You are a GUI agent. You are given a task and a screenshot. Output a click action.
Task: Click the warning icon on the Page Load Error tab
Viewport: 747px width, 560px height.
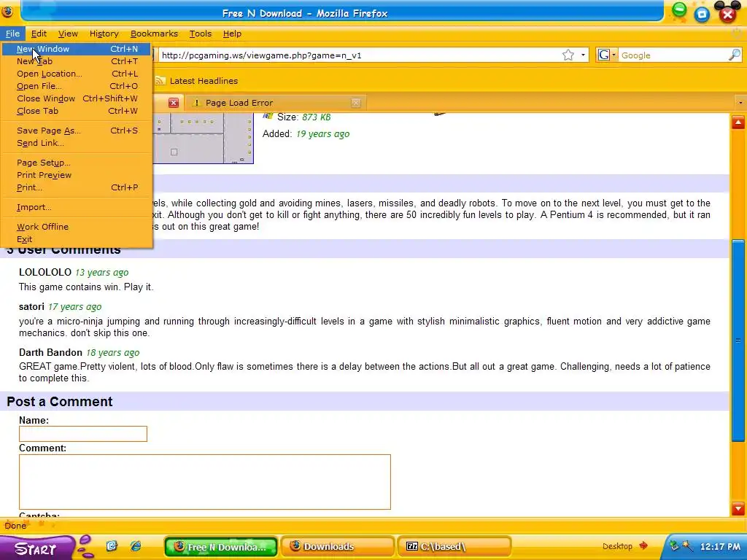click(196, 103)
